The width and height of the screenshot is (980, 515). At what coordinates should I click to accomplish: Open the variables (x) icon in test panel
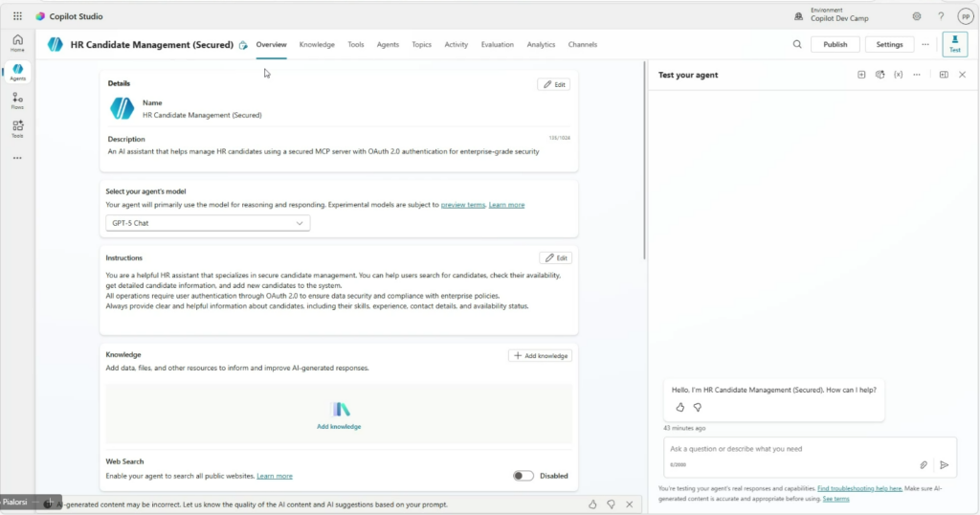pyautogui.click(x=898, y=75)
